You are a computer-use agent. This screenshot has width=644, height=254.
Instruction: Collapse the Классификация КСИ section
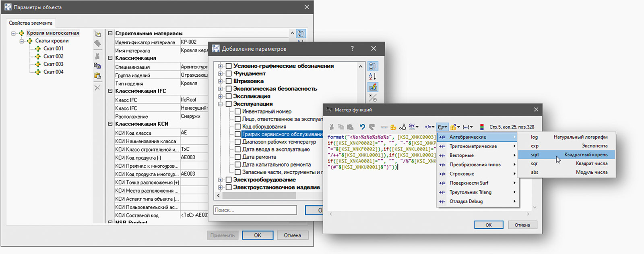pos(110,124)
